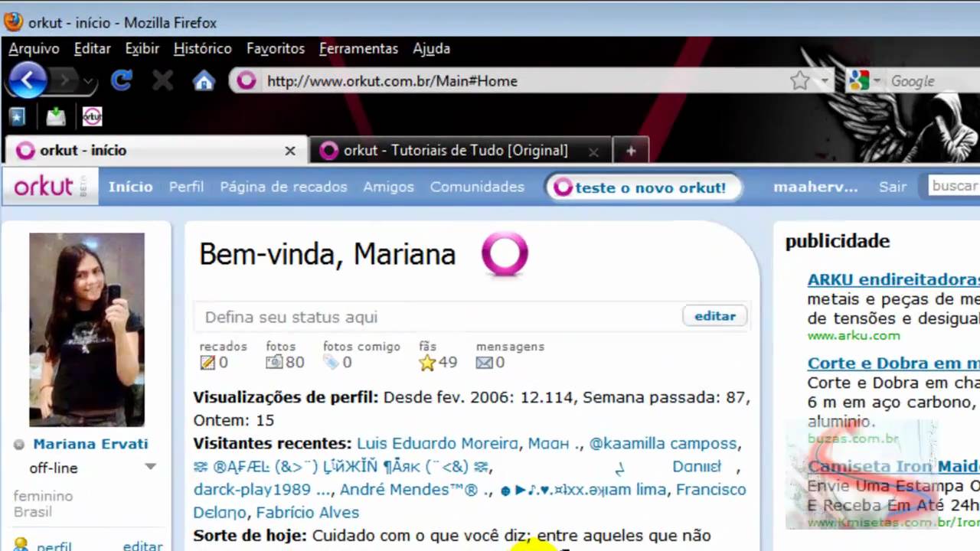Click the editar status button
Viewport: 980px width, 551px height.
tap(714, 316)
